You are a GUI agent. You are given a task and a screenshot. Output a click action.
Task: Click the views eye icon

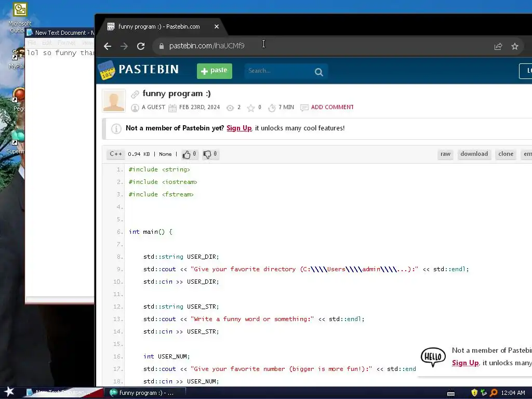(230, 108)
